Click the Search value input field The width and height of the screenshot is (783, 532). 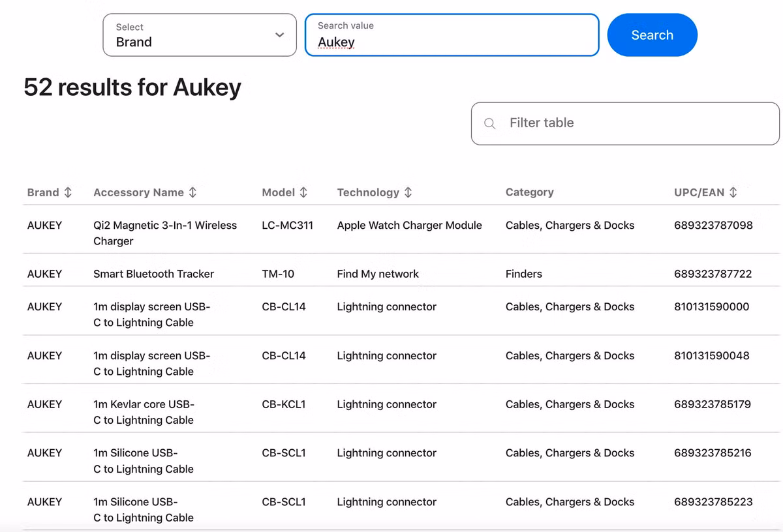(452, 35)
